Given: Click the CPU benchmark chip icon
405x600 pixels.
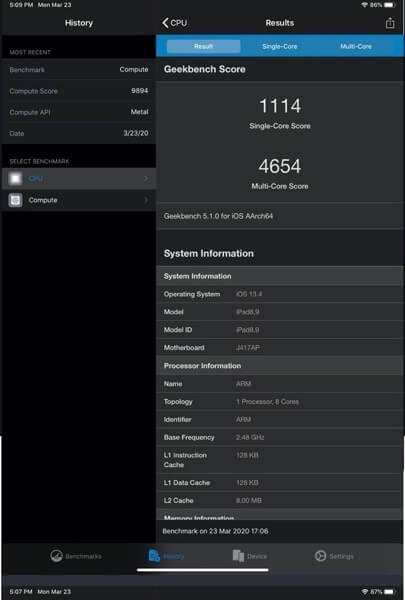Looking at the screenshot, I should pyautogui.click(x=15, y=179).
